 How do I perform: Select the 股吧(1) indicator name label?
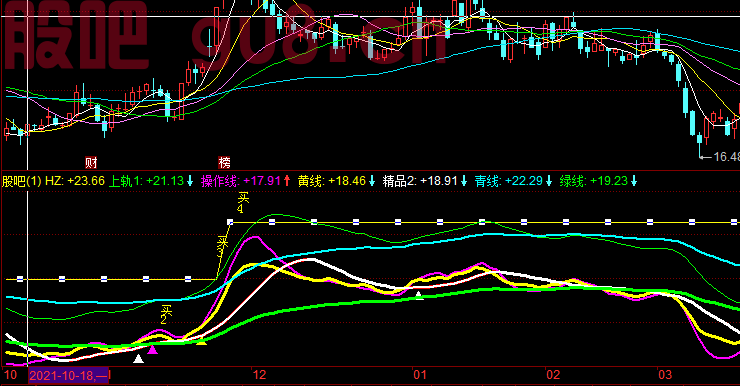tap(22, 181)
